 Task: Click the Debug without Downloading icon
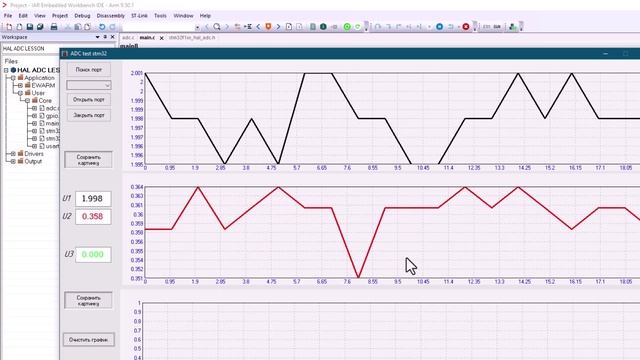[358, 27]
